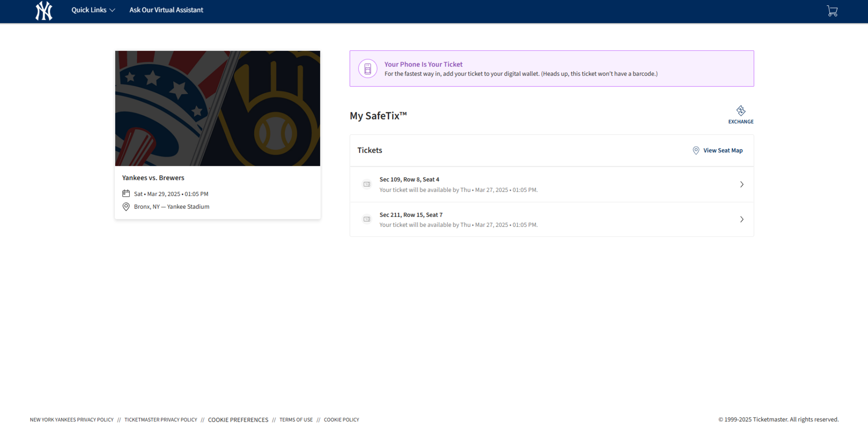This screenshot has height=431, width=868.
Task: Open the Cookie Policy footer link
Action: (341, 420)
